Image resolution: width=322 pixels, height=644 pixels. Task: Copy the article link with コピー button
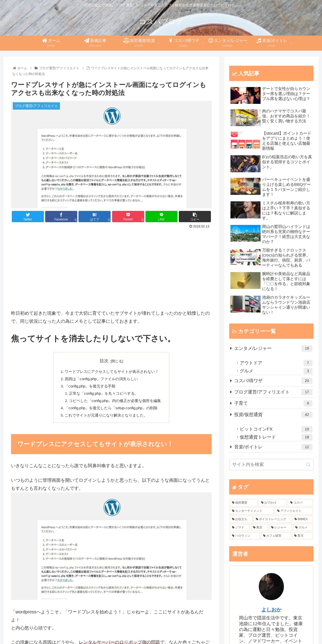click(x=195, y=216)
